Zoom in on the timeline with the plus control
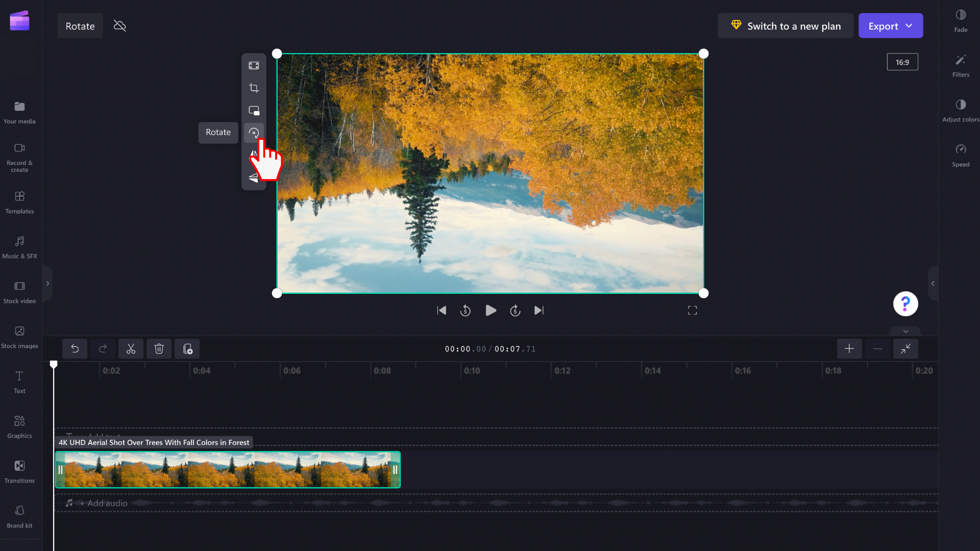This screenshot has width=980, height=551. click(x=849, y=348)
